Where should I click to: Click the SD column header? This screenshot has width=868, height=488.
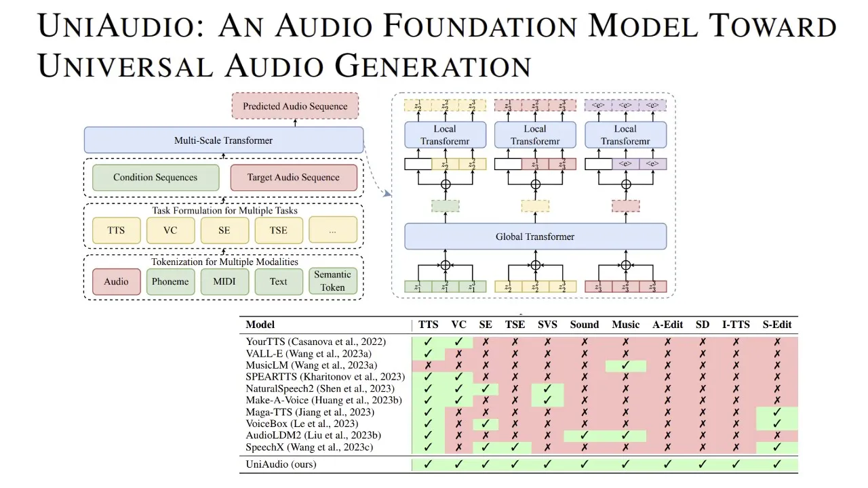pyautogui.click(x=703, y=325)
